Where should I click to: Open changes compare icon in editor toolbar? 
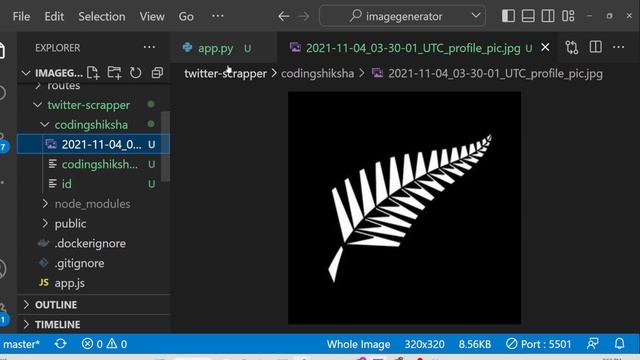point(571,48)
